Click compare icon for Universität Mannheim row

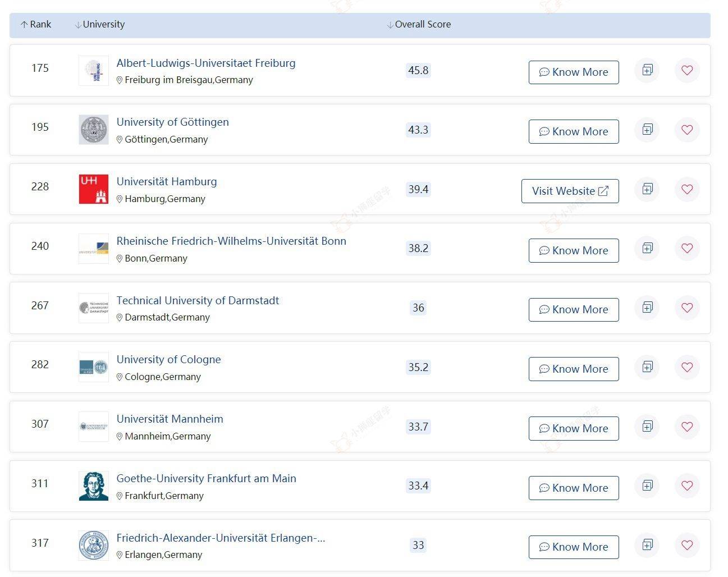tap(647, 427)
